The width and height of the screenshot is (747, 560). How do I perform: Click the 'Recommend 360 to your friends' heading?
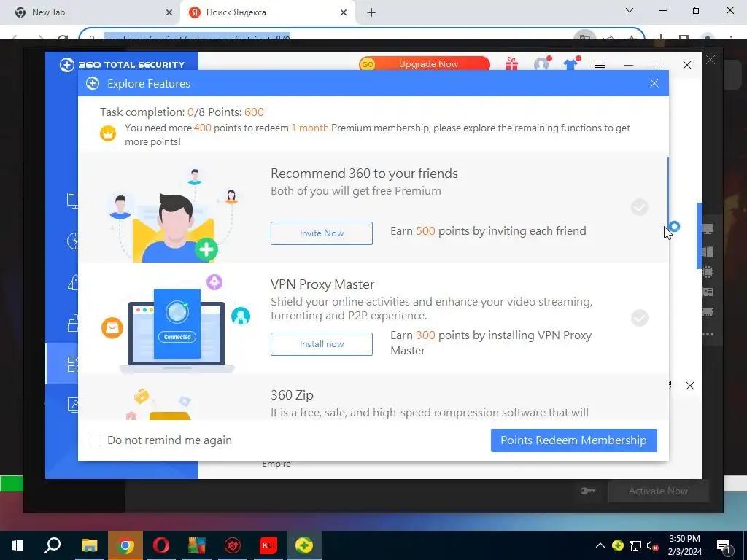(x=364, y=174)
